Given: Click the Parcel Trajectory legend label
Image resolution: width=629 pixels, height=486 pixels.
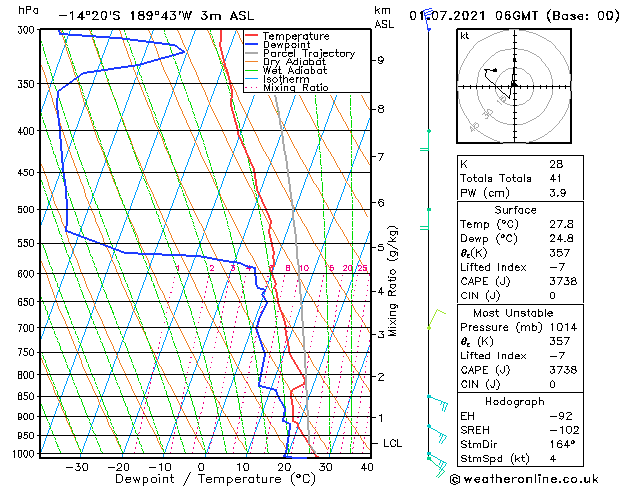Looking at the screenshot, I should (x=309, y=53).
